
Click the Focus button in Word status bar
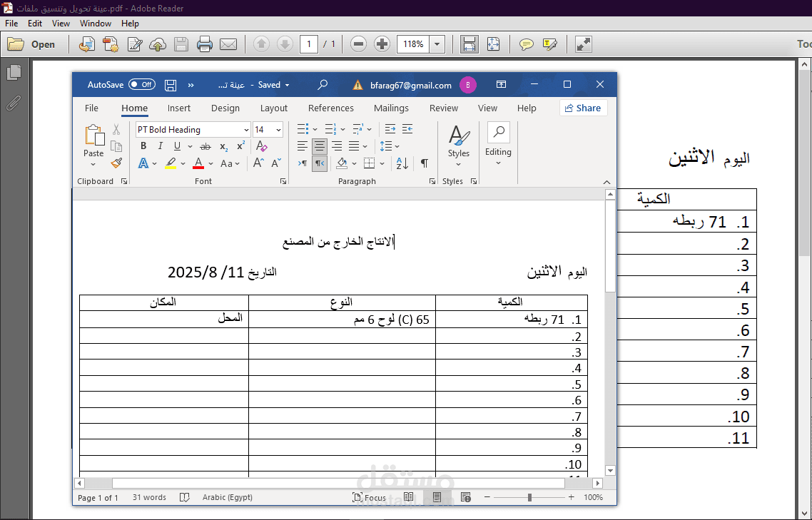[369, 498]
